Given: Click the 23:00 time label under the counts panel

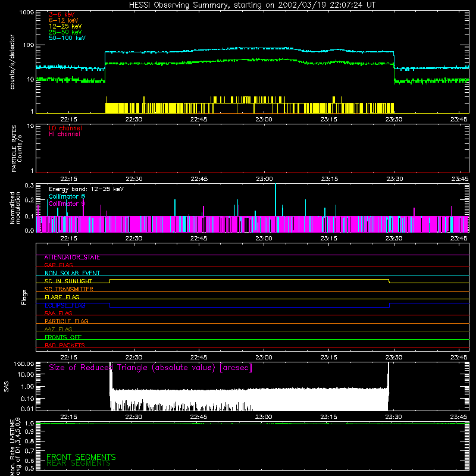Looking at the screenshot, I should coord(264,120).
